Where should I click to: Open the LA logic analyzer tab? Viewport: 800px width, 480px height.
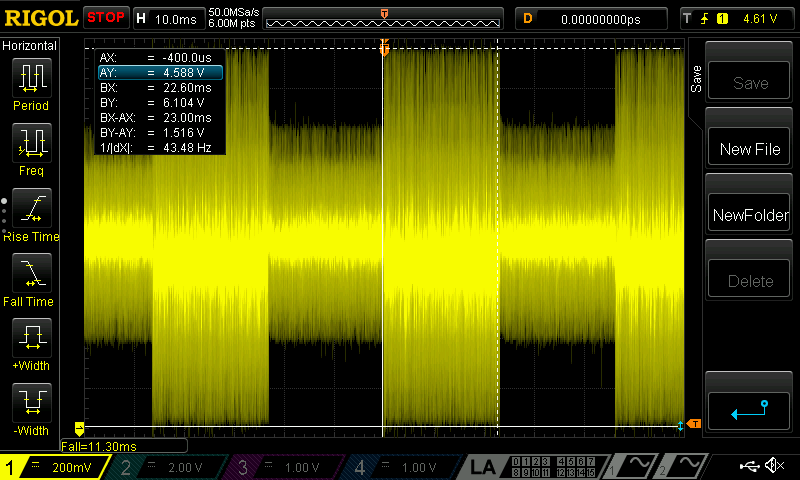(x=484, y=467)
